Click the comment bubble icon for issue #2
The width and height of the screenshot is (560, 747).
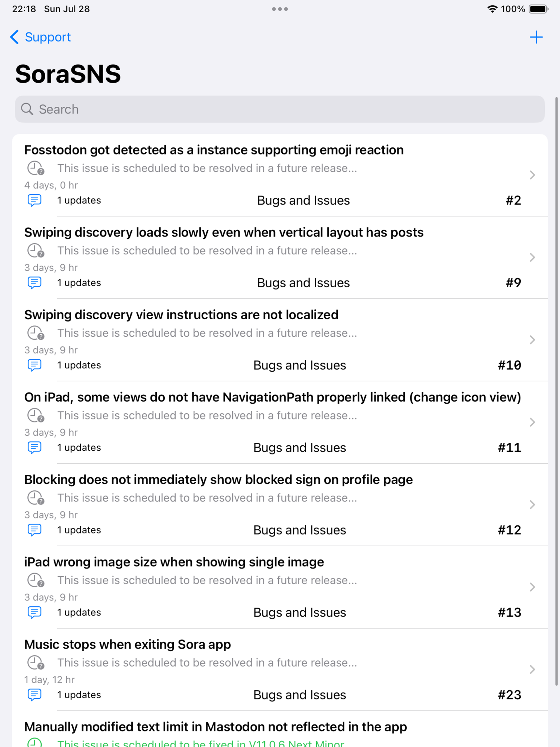pyautogui.click(x=34, y=200)
